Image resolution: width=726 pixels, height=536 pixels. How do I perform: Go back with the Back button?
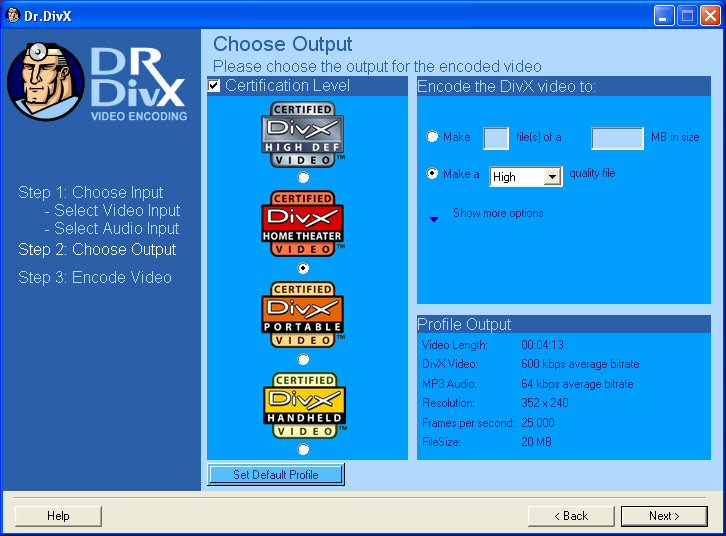click(571, 516)
